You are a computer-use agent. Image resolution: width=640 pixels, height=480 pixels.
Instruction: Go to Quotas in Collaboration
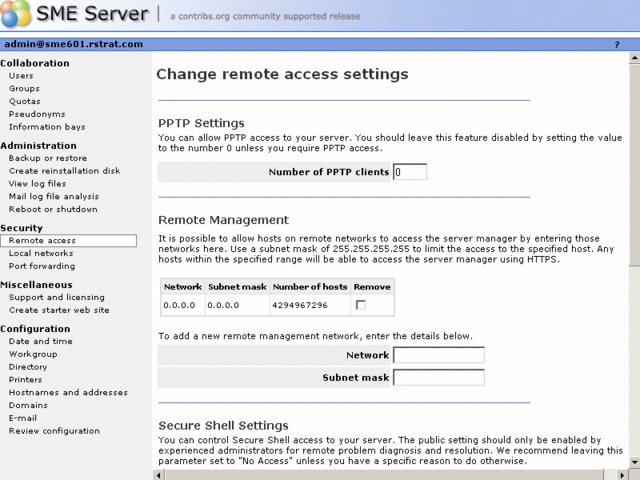24,101
